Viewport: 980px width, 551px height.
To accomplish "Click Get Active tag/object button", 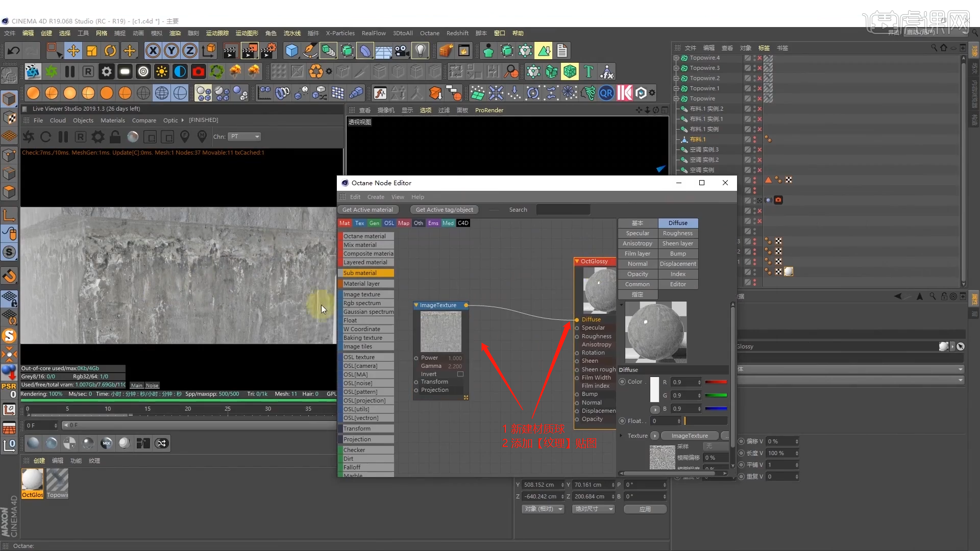I will (x=444, y=210).
